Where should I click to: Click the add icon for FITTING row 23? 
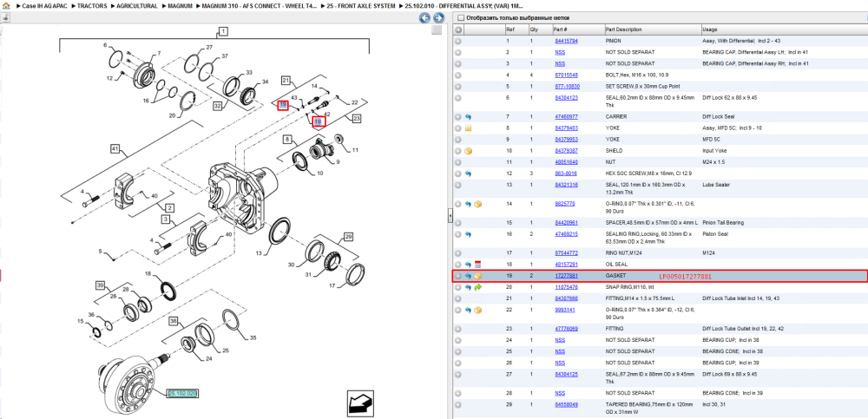pyautogui.click(x=458, y=329)
